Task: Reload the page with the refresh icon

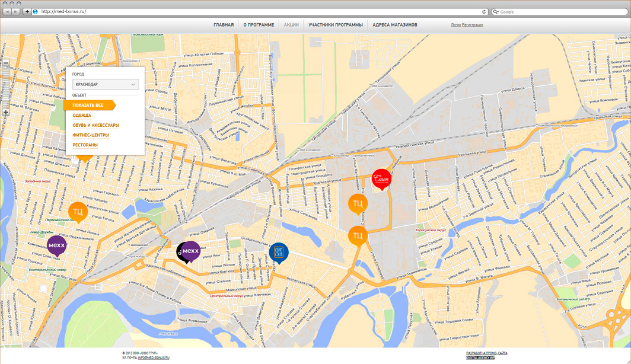Action: 484,12
